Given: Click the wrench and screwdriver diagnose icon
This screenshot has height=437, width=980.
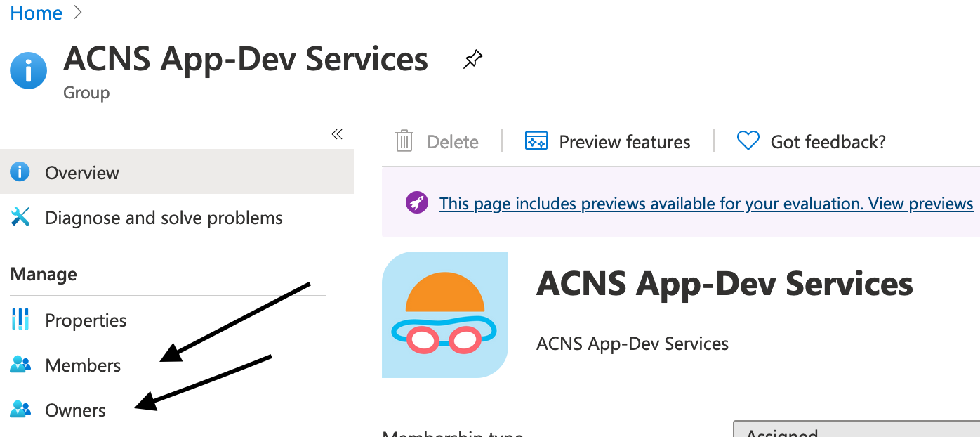Looking at the screenshot, I should click(x=20, y=217).
